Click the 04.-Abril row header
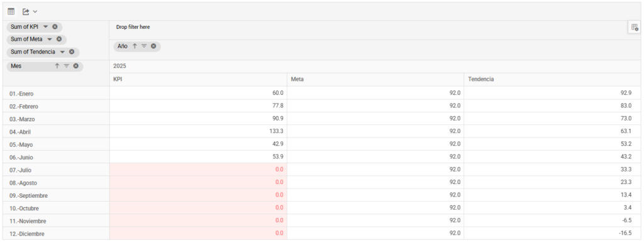644x243 pixels. tap(56, 132)
